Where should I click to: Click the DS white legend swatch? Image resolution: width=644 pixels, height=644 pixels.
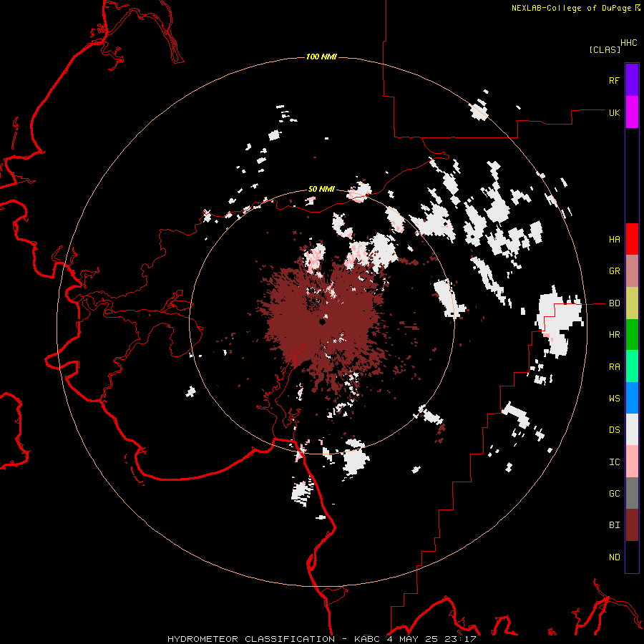[632, 429]
